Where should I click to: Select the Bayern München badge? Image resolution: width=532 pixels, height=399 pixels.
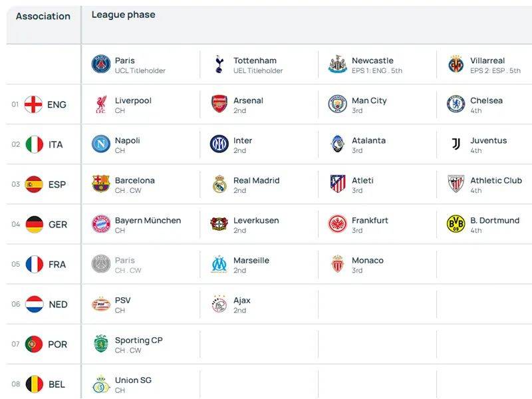tap(101, 224)
